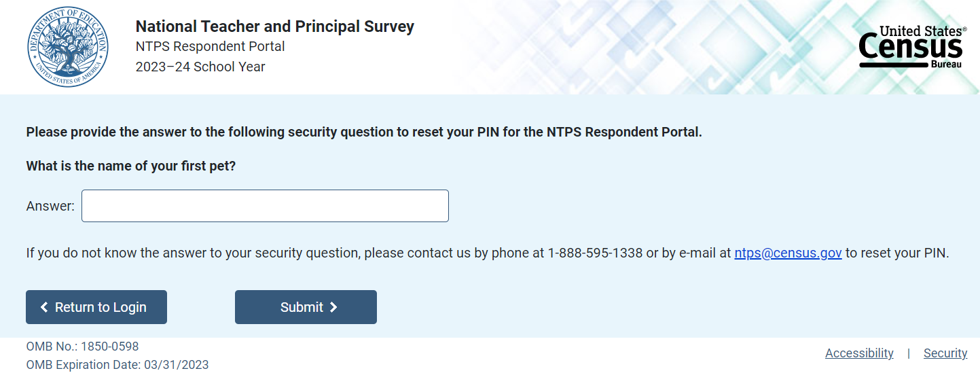Click the left chevron on Return to Login

pos(44,307)
